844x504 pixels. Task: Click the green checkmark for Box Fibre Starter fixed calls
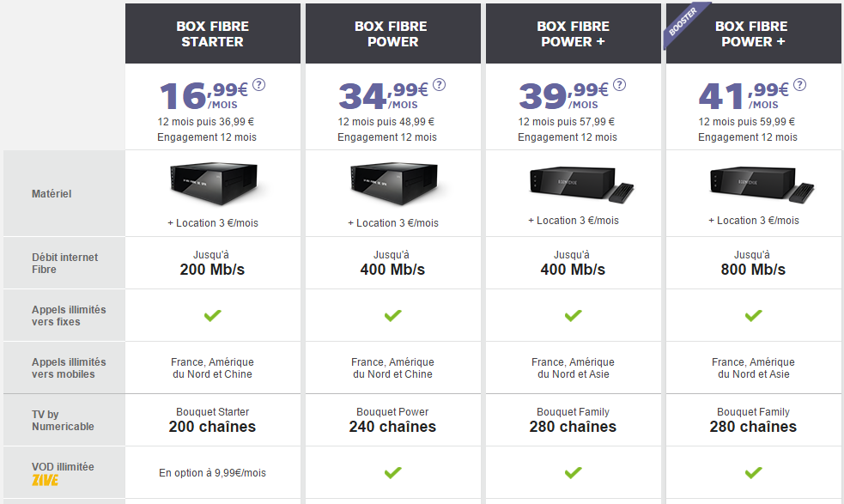tap(212, 315)
